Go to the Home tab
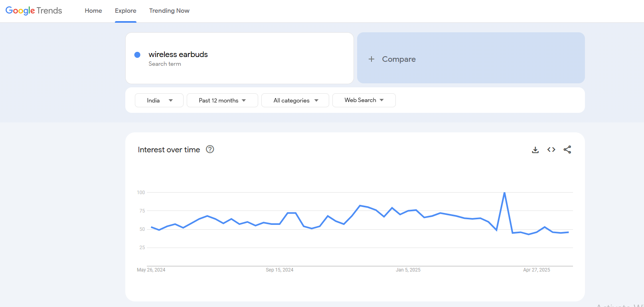This screenshot has width=644, height=307. coord(93,11)
